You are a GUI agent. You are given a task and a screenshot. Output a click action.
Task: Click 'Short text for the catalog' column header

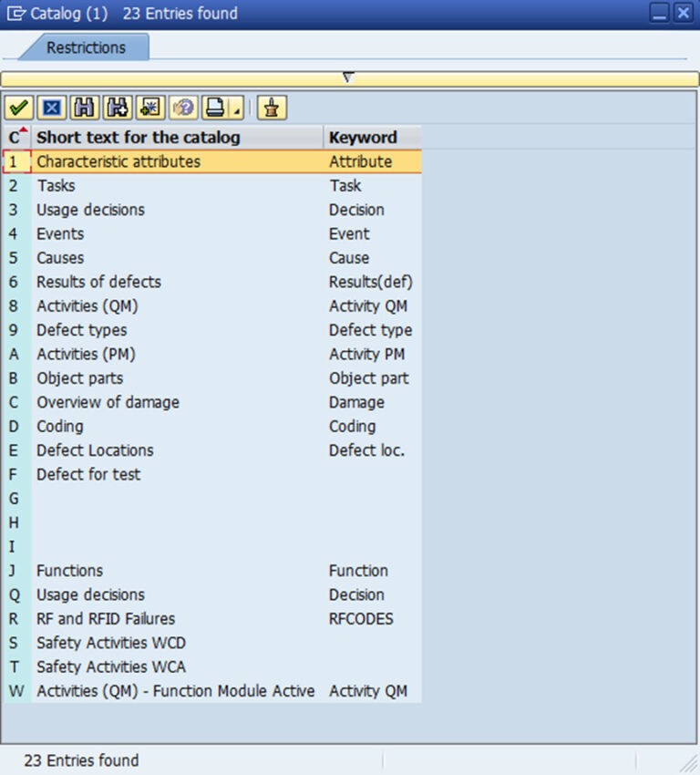[x=177, y=137]
